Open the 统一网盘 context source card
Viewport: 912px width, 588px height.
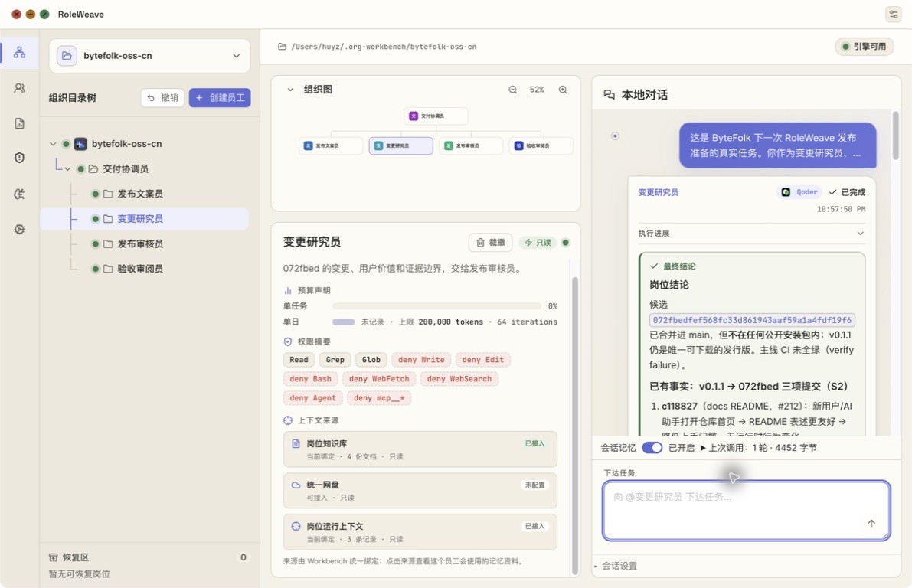[420, 490]
